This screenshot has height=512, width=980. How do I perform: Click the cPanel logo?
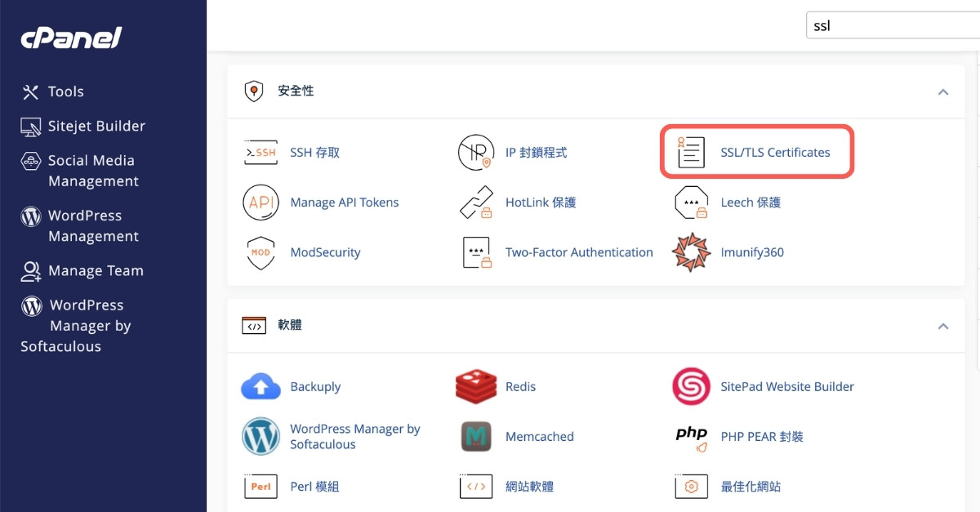(71, 38)
